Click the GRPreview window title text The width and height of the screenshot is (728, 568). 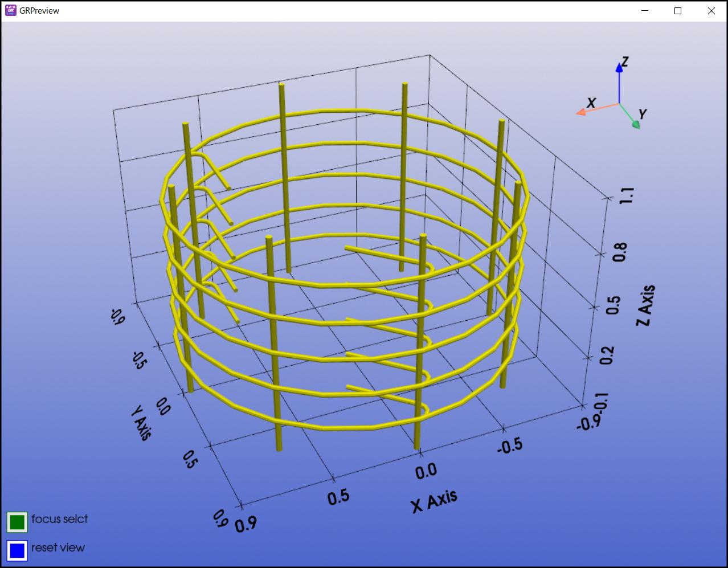click(x=39, y=11)
